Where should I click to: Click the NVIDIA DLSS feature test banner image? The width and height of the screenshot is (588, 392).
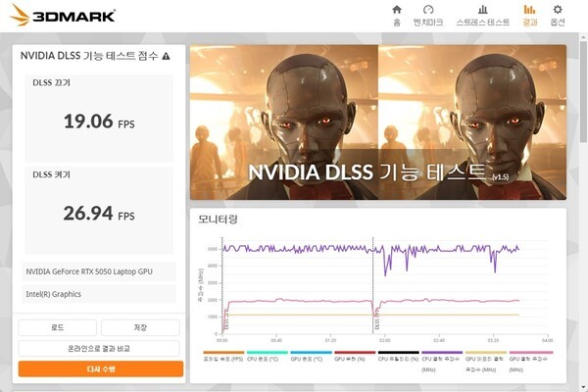coord(377,122)
